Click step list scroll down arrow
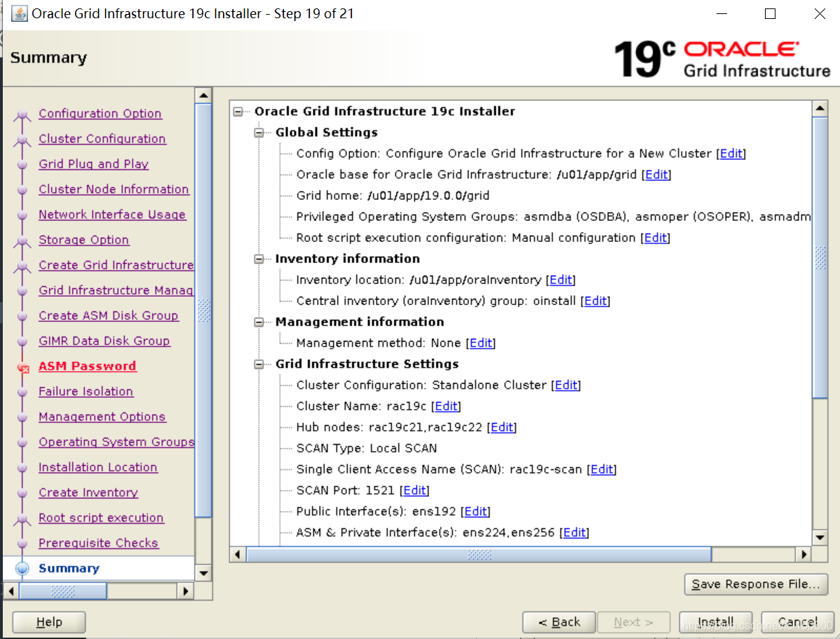Image resolution: width=840 pixels, height=639 pixels. (x=203, y=573)
